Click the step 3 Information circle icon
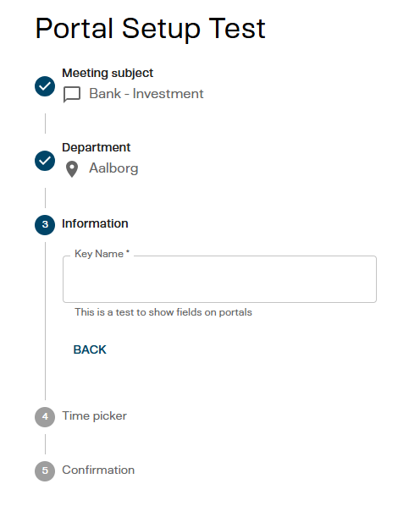 click(45, 225)
